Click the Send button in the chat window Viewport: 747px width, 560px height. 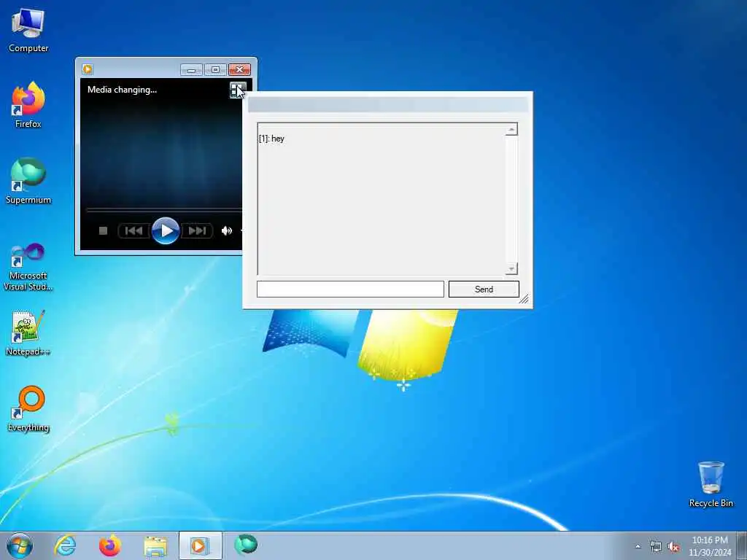pyautogui.click(x=484, y=289)
